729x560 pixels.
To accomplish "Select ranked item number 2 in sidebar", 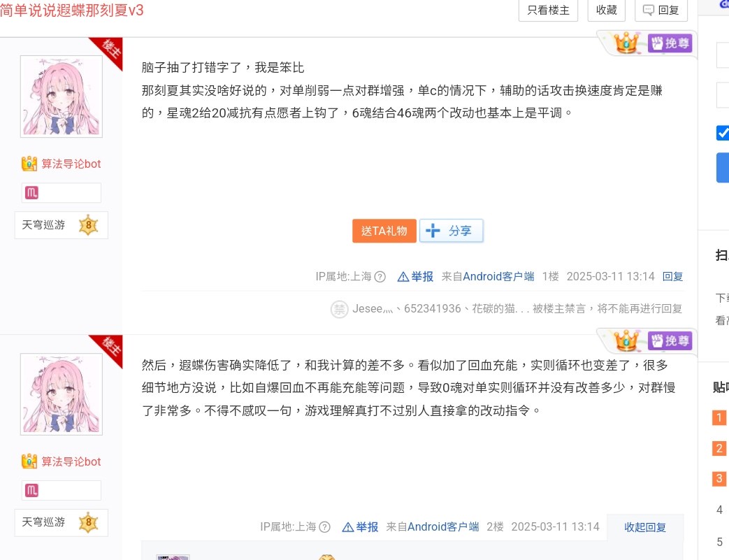I will (719, 448).
